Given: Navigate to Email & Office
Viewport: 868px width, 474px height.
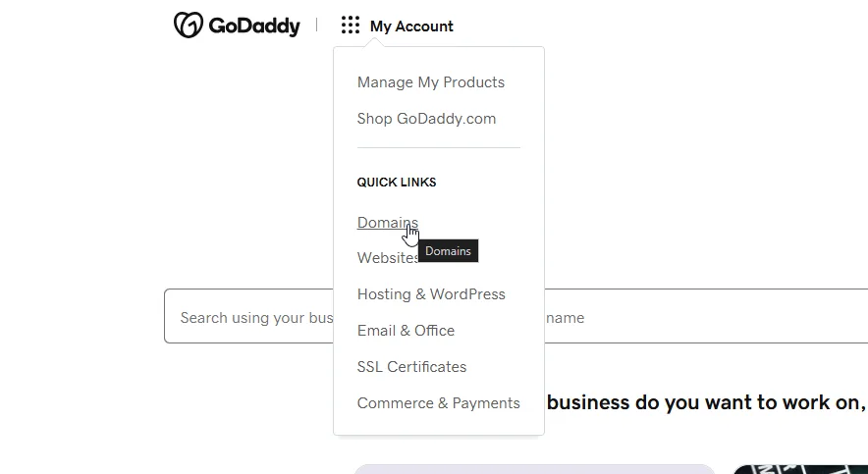Looking at the screenshot, I should 406,331.
